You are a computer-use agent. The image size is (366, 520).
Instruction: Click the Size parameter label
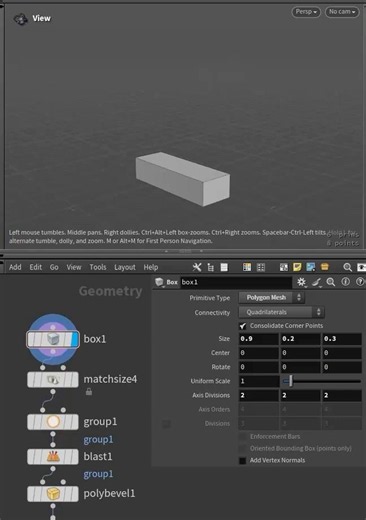coord(224,339)
